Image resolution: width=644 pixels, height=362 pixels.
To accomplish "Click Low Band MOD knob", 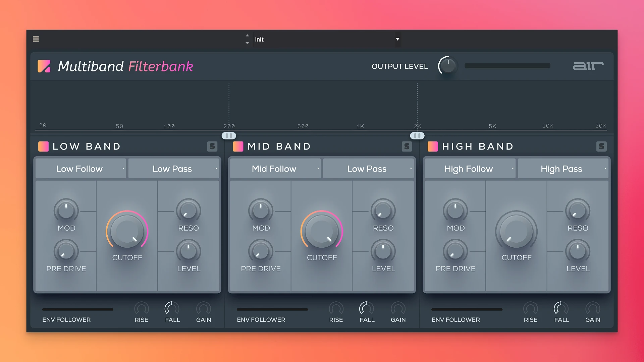I will (66, 211).
